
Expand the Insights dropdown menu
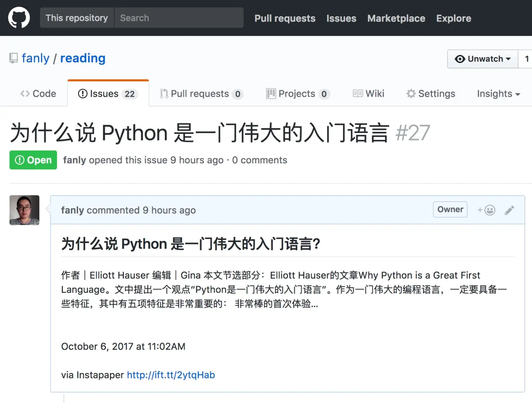pyautogui.click(x=498, y=94)
